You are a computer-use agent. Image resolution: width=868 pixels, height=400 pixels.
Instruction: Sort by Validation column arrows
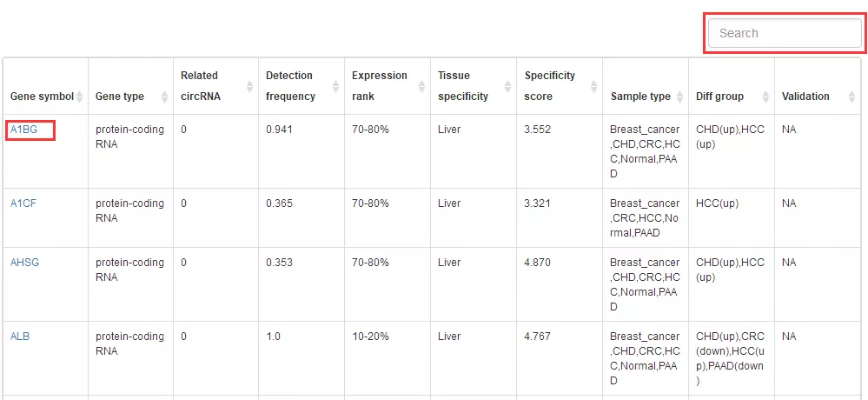tap(852, 97)
